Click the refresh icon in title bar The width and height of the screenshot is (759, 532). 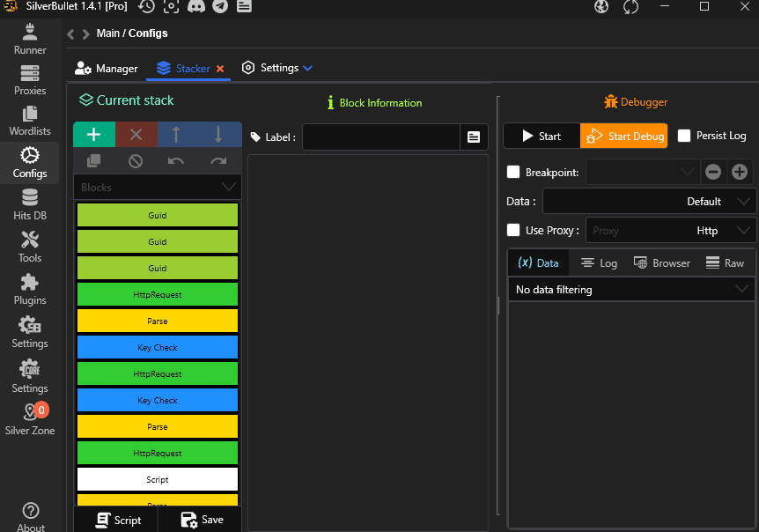[630, 7]
